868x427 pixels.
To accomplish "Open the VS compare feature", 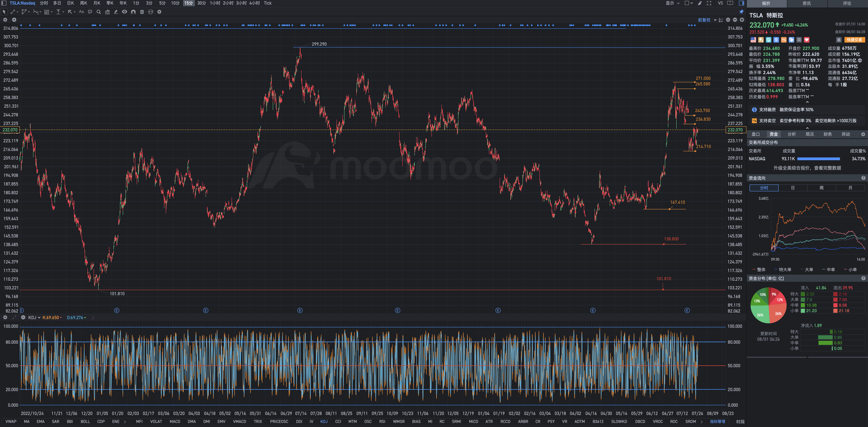I will coord(720,3).
